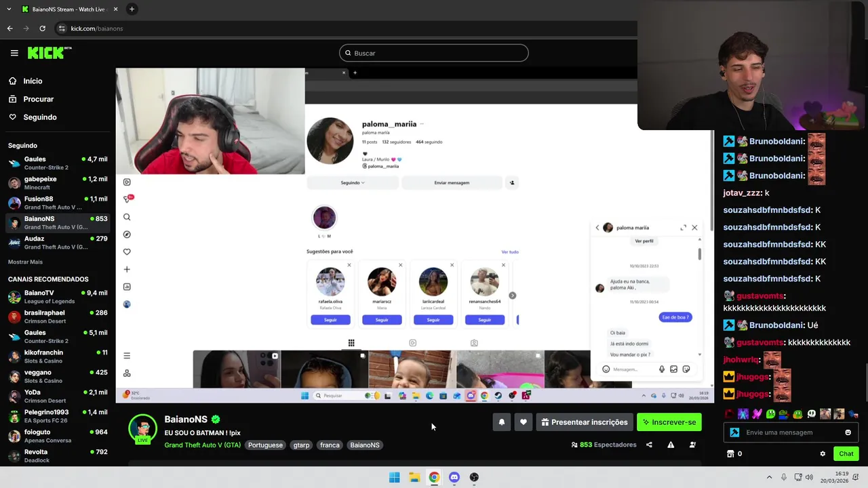The height and width of the screenshot is (488, 868).
Task: Open Pelegrino1993 EA Sports FC 26 channel
Action: [x=58, y=416]
